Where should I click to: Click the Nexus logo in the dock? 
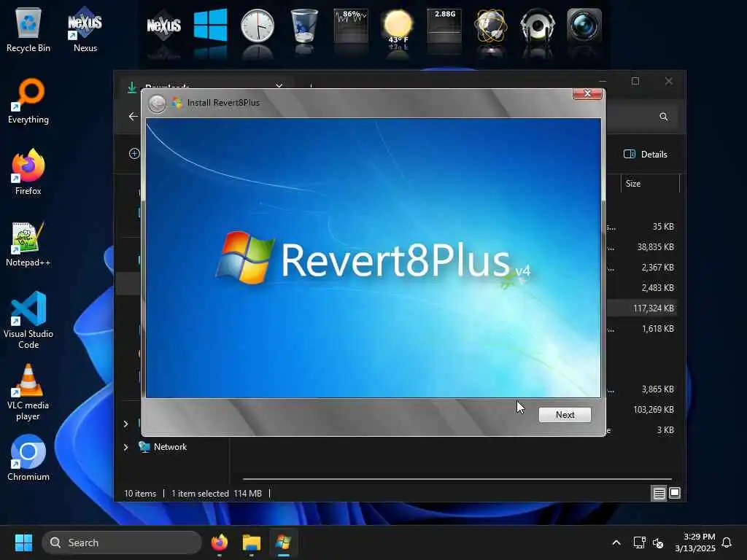coord(163,26)
